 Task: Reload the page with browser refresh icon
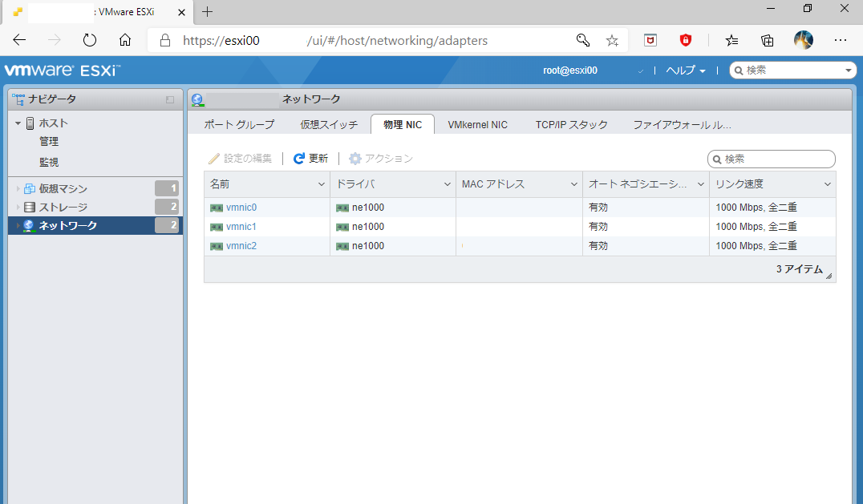click(x=90, y=40)
